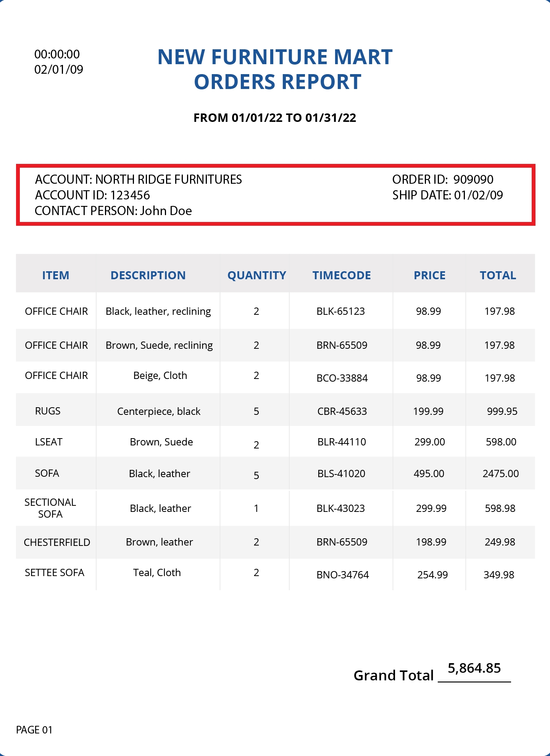Click the ORDER ID 909090 text

(443, 180)
